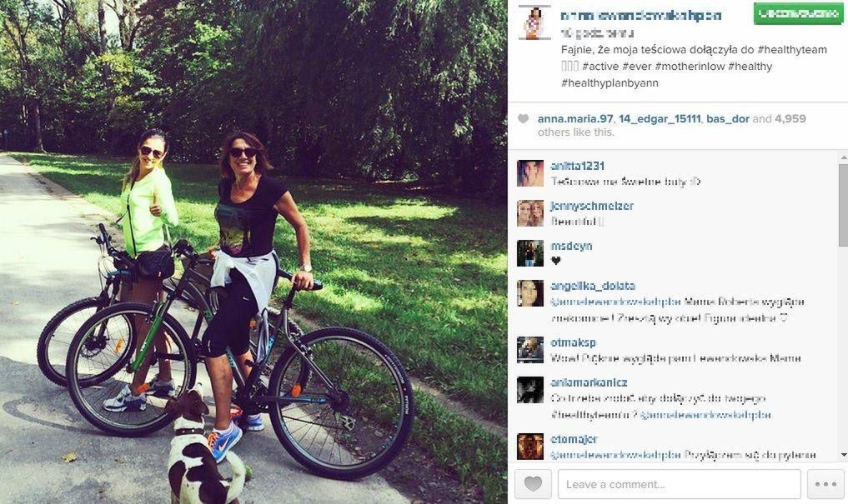Click the heart like button beside comment box

tap(533, 484)
